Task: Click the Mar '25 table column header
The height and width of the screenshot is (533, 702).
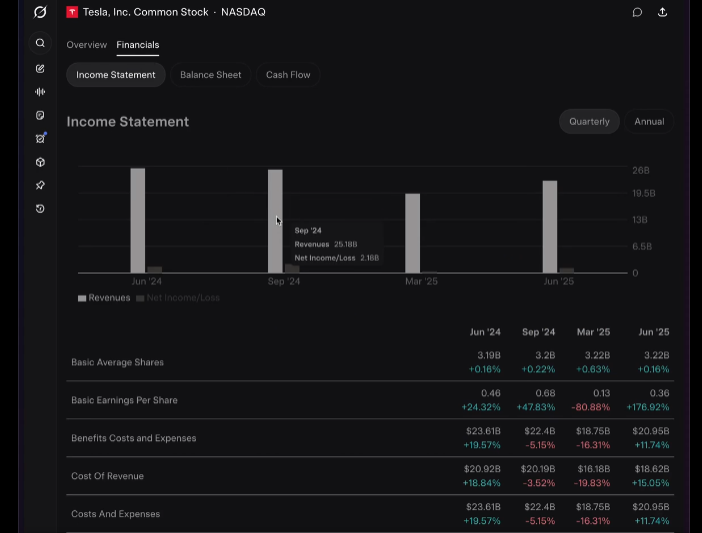Action: (594, 332)
